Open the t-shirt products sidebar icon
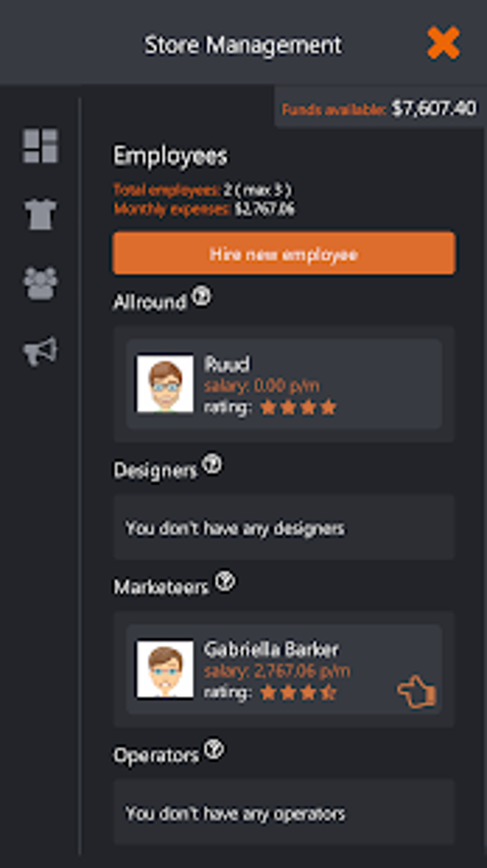 click(x=41, y=214)
